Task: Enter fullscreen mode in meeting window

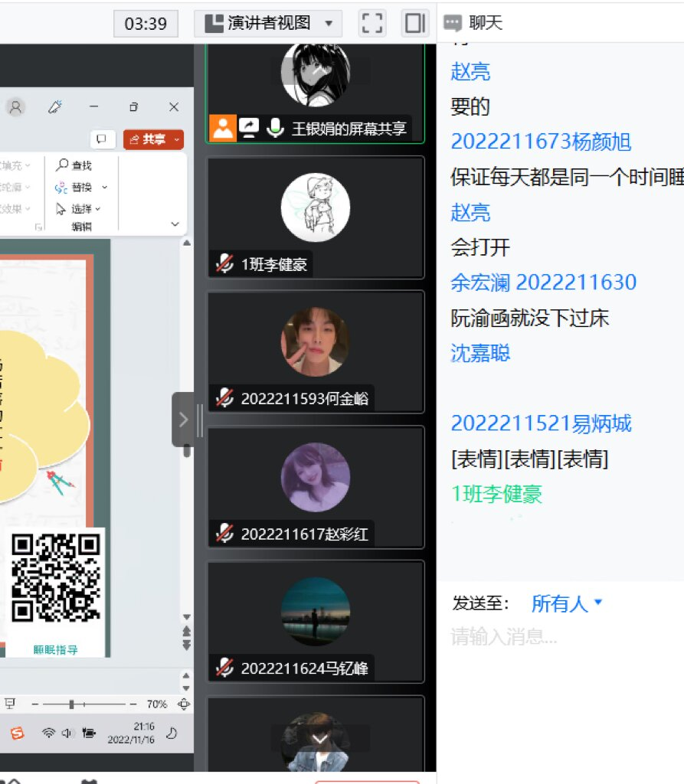Action: pyautogui.click(x=372, y=23)
